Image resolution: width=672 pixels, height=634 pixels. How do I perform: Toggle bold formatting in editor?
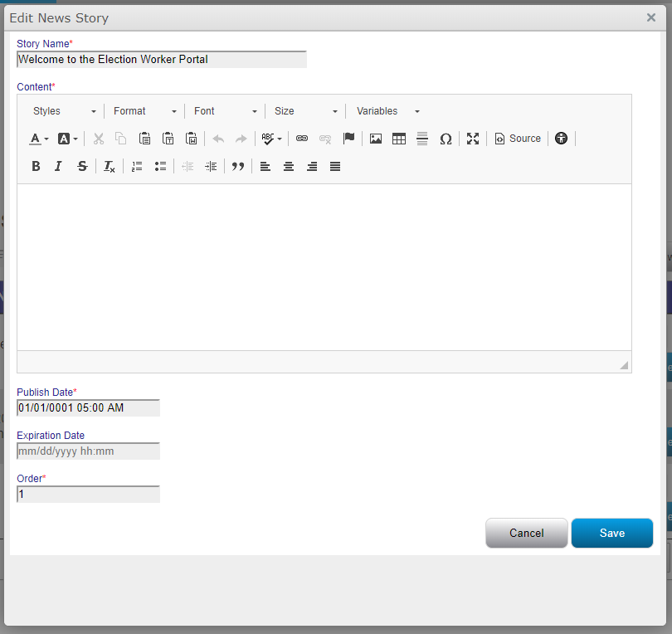coord(36,166)
